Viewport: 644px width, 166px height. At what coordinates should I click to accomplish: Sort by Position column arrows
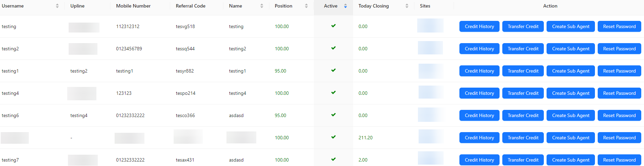(x=306, y=6)
